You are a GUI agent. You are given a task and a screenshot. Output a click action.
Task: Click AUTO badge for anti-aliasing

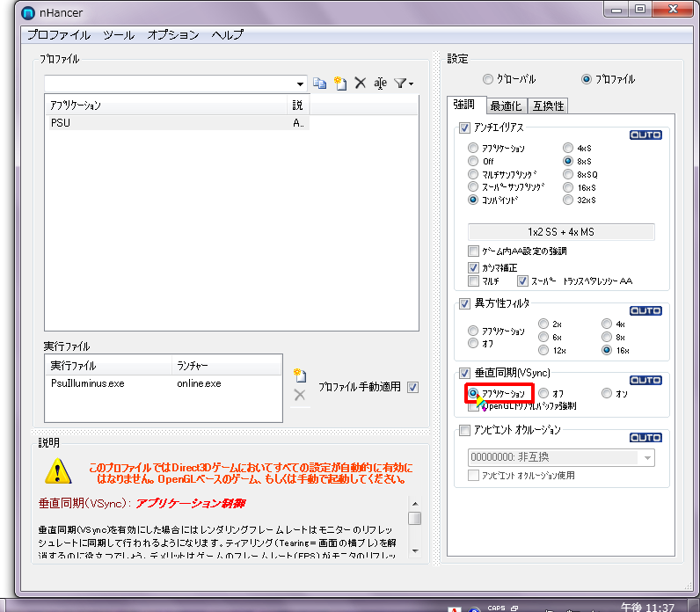(x=645, y=135)
